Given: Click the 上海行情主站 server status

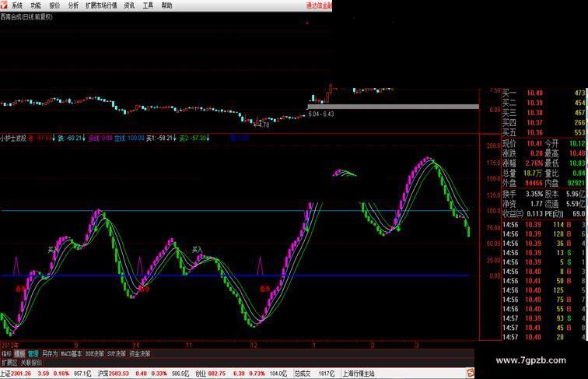Looking at the screenshot, I should (x=358, y=374).
